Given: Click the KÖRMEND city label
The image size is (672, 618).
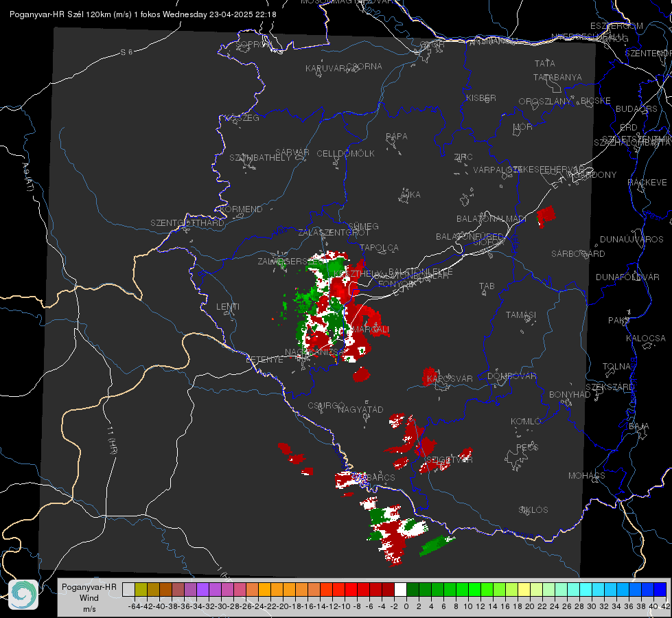Looking at the screenshot, I should click(241, 209).
